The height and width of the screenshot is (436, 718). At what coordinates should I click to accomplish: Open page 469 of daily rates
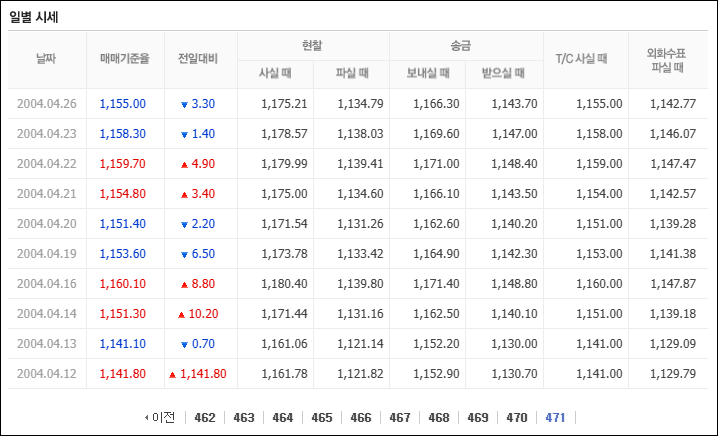pos(478,418)
